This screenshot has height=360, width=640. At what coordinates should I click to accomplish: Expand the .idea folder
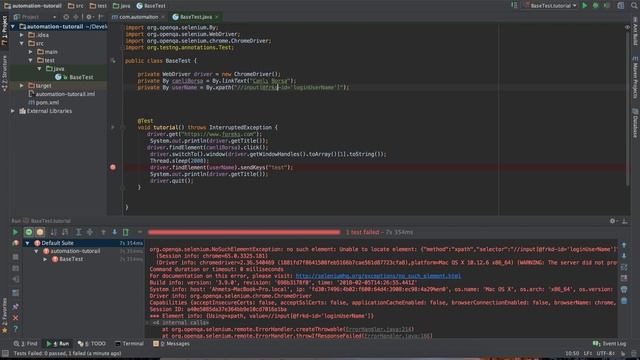tap(22, 35)
